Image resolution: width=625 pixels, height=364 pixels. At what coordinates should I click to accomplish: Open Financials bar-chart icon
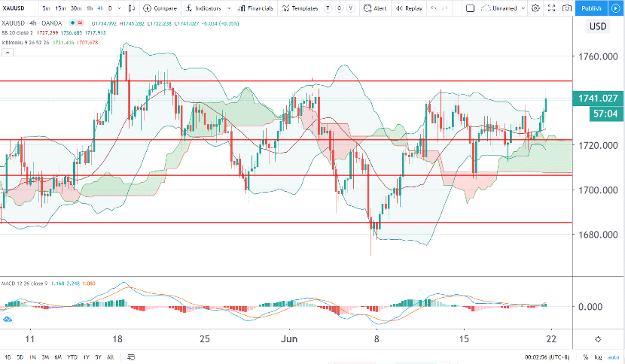click(x=241, y=8)
